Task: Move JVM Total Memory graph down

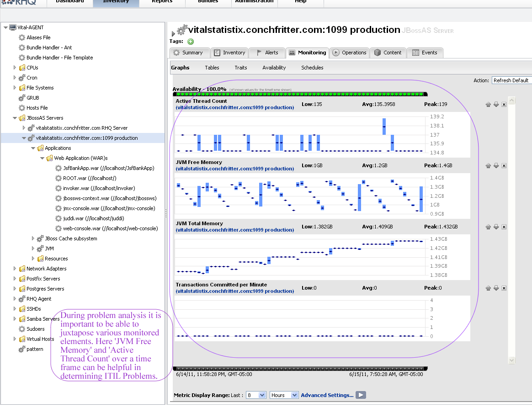Action: click(496, 227)
